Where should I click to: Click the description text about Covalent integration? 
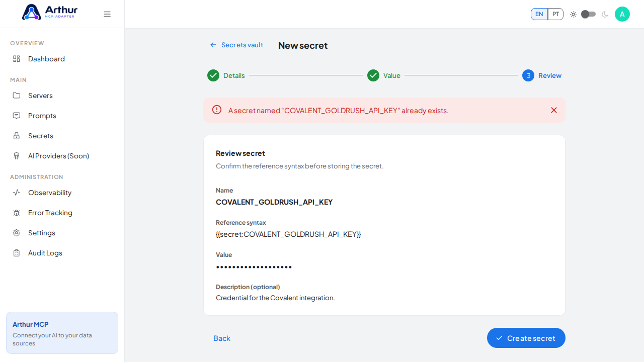click(x=275, y=298)
